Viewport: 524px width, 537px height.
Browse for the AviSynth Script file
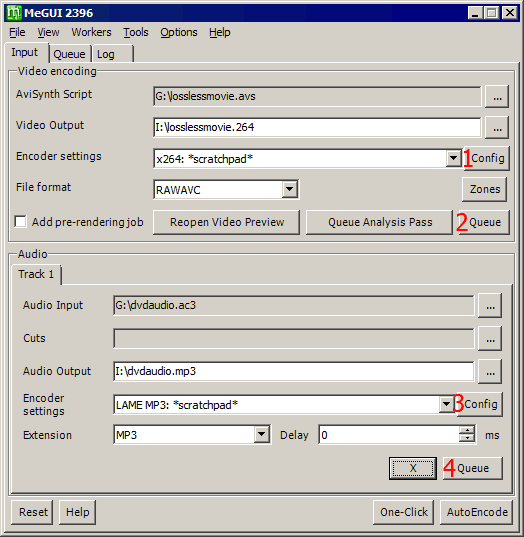[497, 96]
